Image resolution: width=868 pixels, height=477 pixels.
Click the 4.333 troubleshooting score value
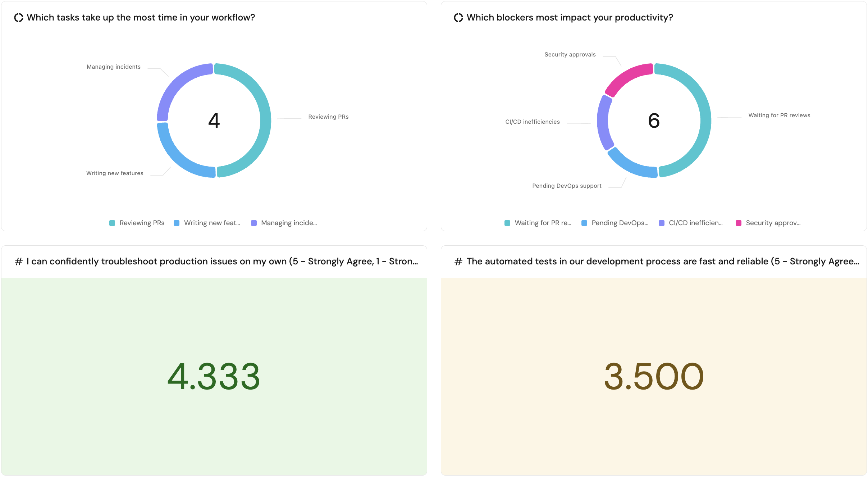pos(214,376)
